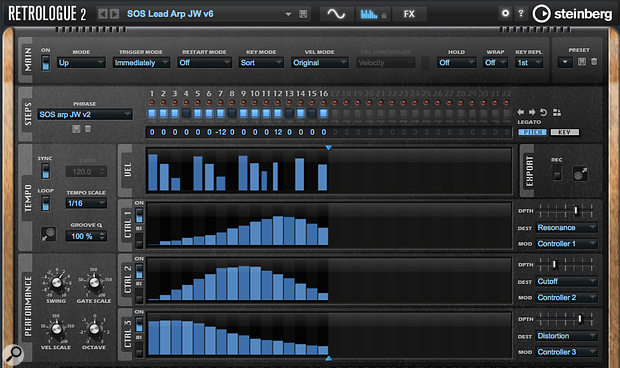Adjust the CTRL 2 depth slider
The width and height of the screenshot is (620, 368).
point(566,264)
